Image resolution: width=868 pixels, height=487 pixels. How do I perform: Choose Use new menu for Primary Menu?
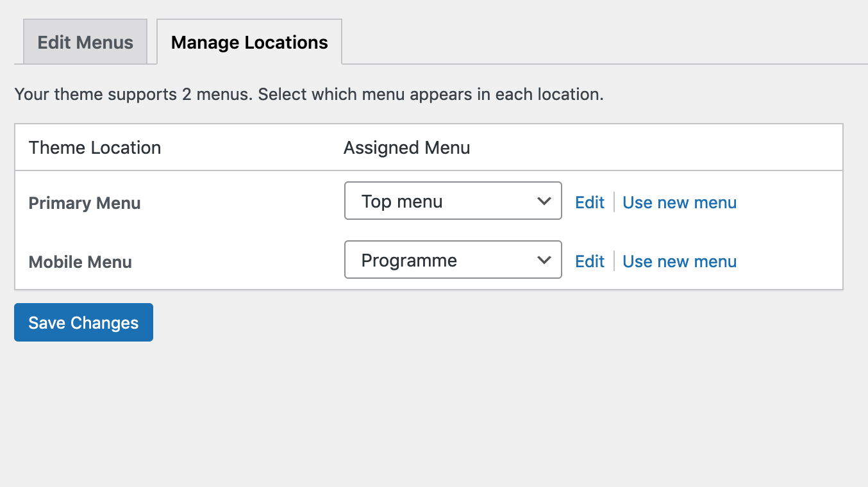point(679,202)
